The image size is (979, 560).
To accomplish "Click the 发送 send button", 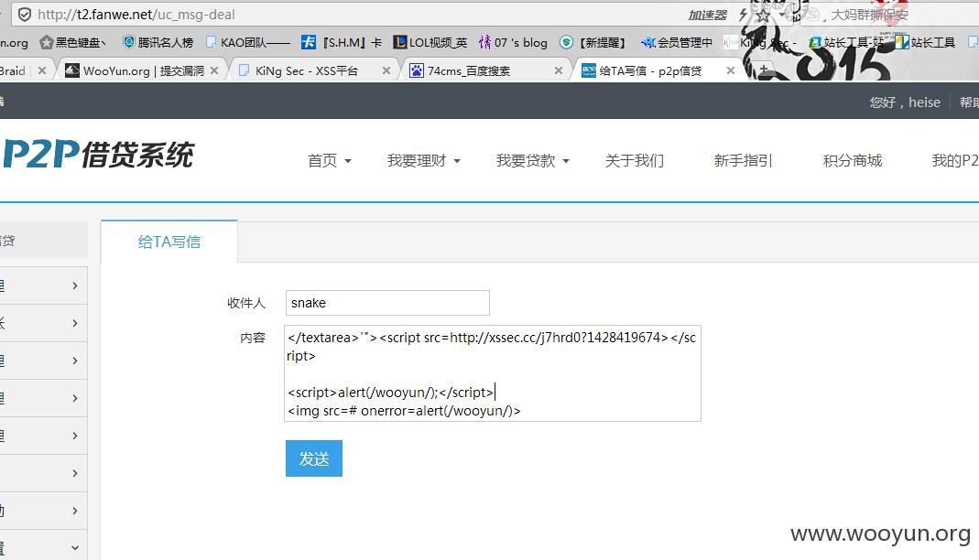I will pyautogui.click(x=314, y=458).
